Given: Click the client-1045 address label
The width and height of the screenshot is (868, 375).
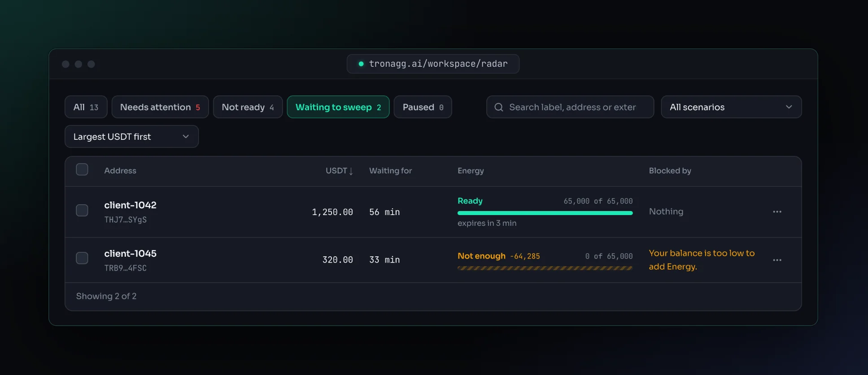Looking at the screenshot, I should pyautogui.click(x=131, y=254).
